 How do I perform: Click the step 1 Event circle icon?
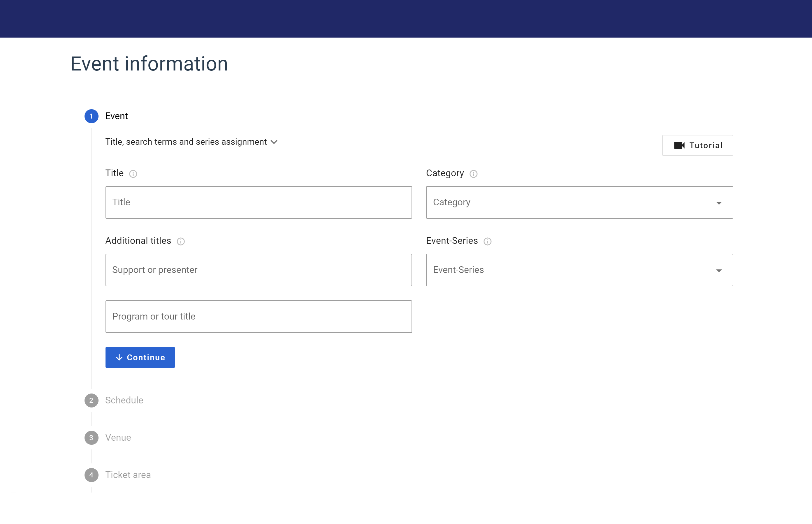tap(91, 116)
